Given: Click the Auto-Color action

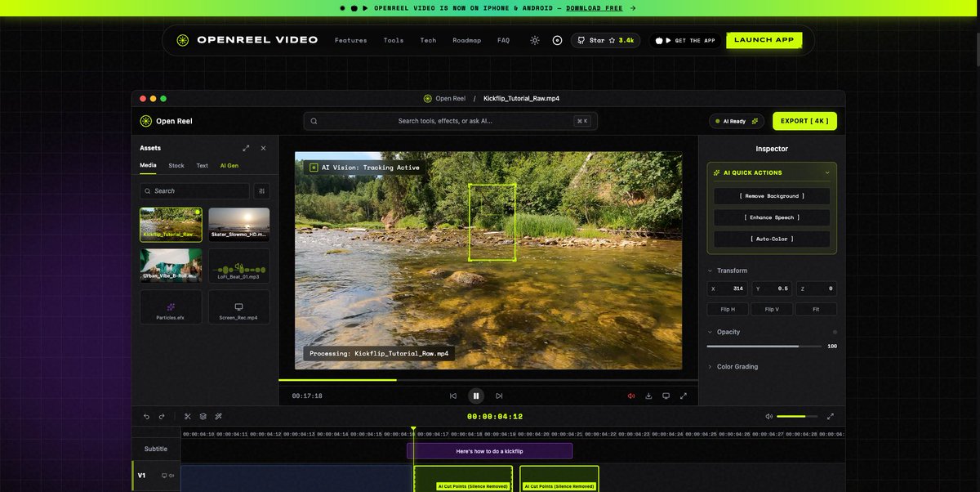Looking at the screenshot, I should pos(772,239).
